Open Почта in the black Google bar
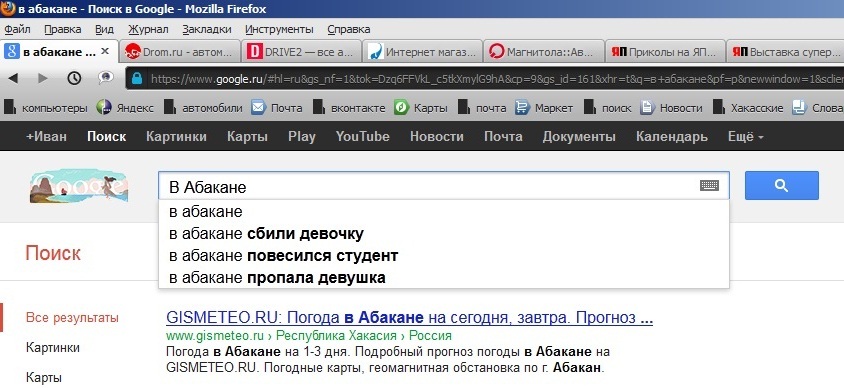The height and width of the screenshot is (388, 844). (x=503, y=137)
